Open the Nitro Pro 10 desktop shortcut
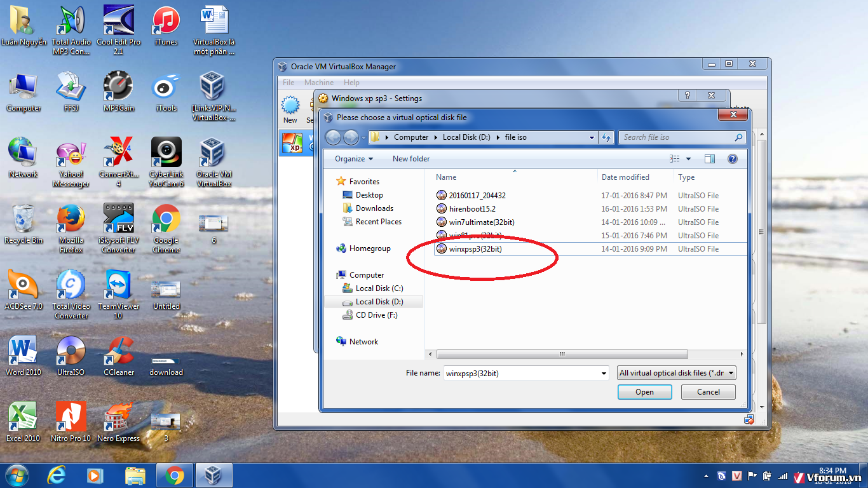Screen dimensions: 868x488 pyautogui.click(x=71, y=422)
